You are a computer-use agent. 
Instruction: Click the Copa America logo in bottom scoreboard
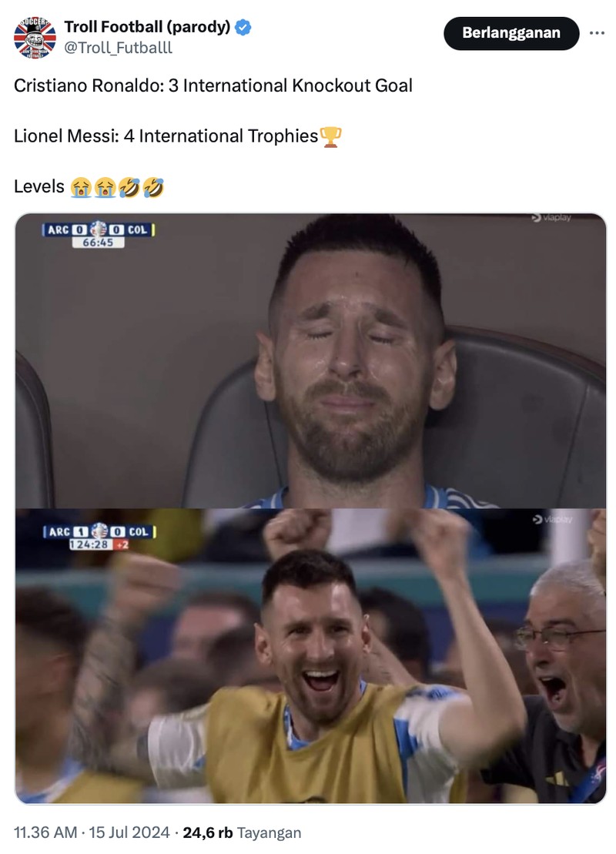99,530
